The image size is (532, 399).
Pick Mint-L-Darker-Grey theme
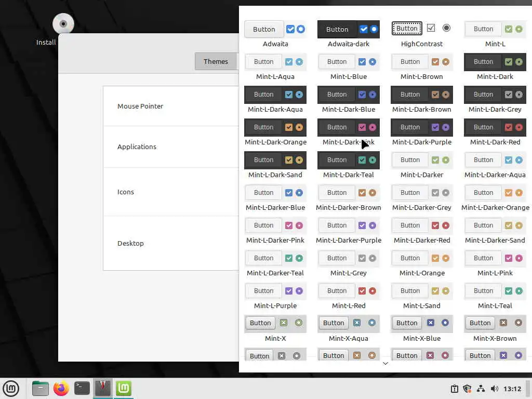[422, 198]
